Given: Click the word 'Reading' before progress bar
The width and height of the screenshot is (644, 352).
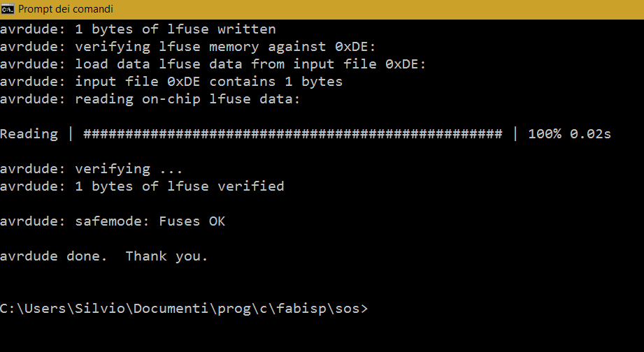Looking at the screenshot, I should tap(29, 135).
